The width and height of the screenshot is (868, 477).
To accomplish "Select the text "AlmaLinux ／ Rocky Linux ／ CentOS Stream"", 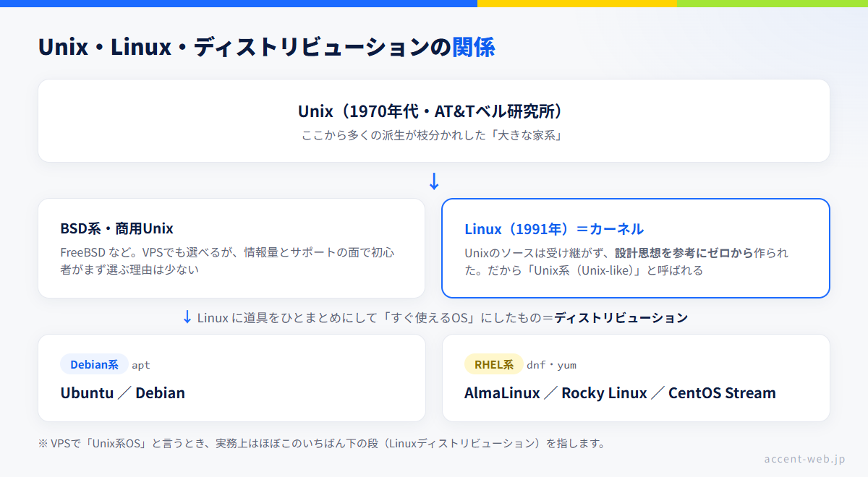I will click(620, 393).
